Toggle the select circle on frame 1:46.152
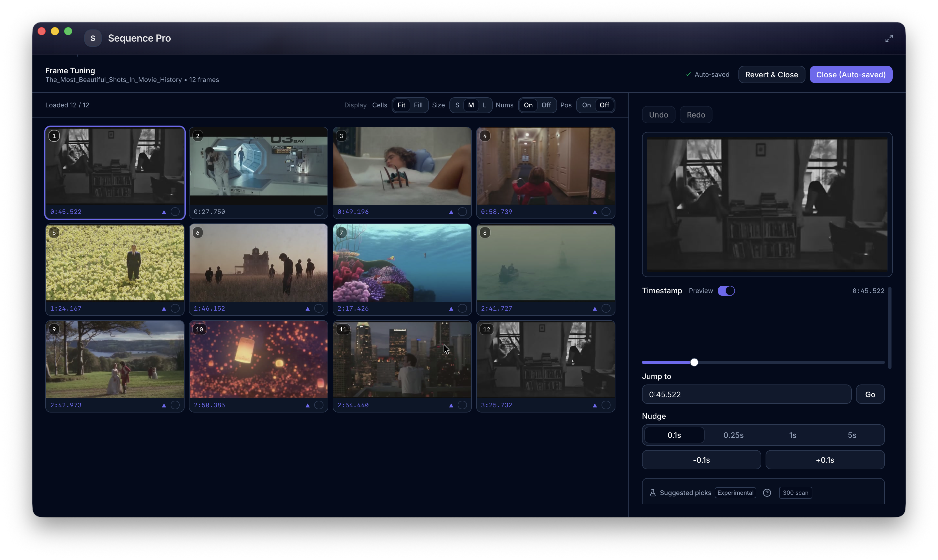 click(x=319, y=308)
